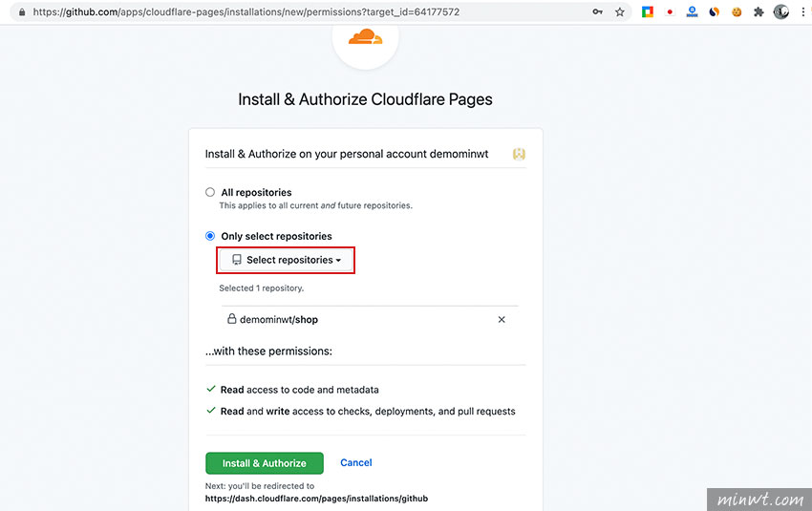Click the lock icon beside demominwt/shop
Viewport: 812px width, 511px height.
click(232, 318)
